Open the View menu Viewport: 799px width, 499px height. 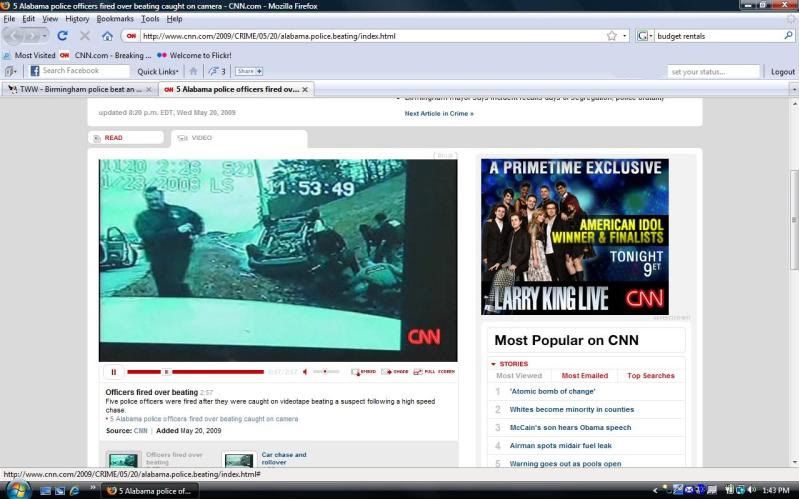click(50, 19)
